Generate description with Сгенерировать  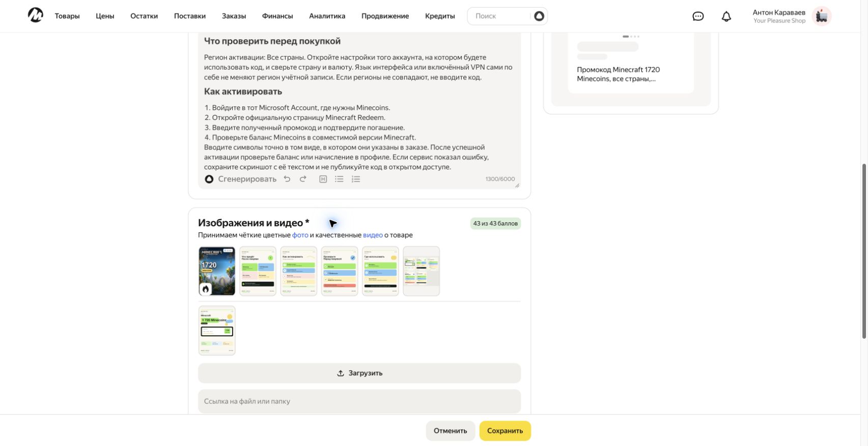click(240, 179)
